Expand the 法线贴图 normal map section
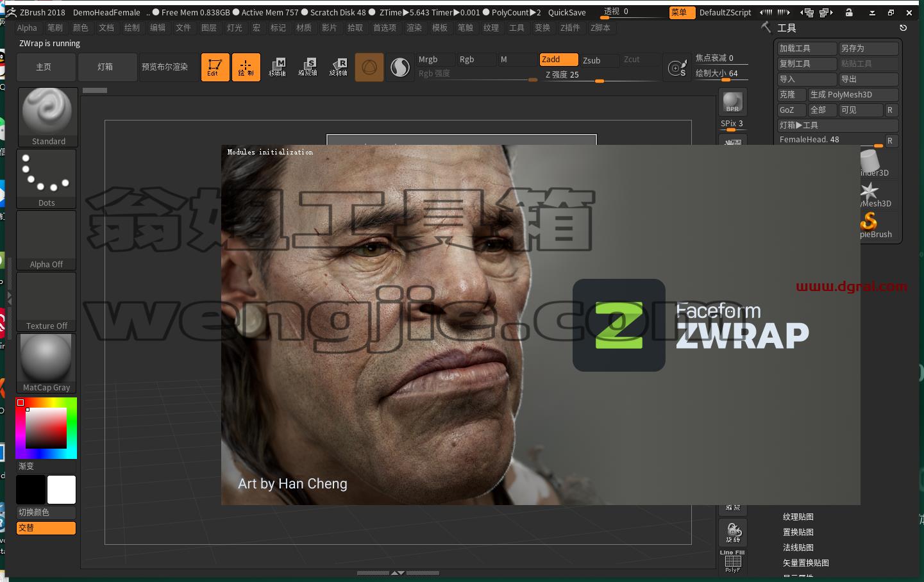This screenshot has height=582, width=924. point(798,547)
